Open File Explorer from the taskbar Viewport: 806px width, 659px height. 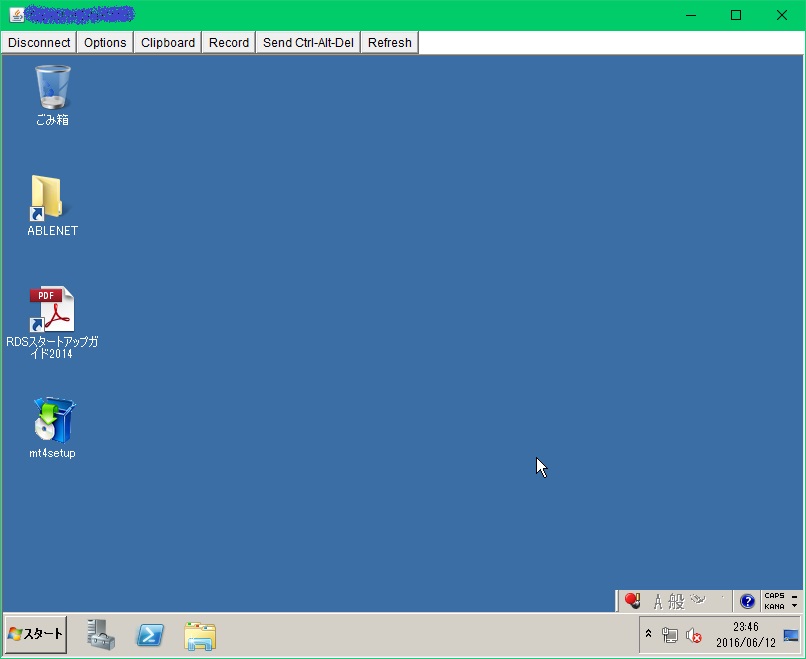click(x=200, y=636)
